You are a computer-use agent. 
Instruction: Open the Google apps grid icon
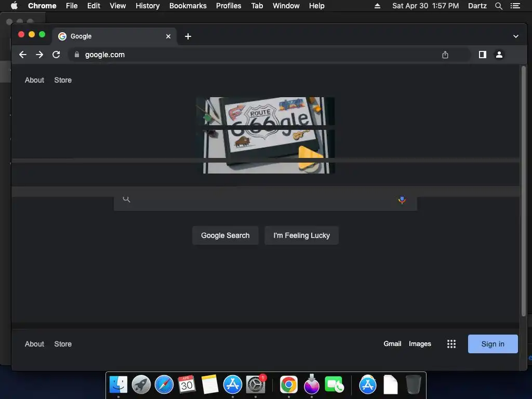click(451, 344)
